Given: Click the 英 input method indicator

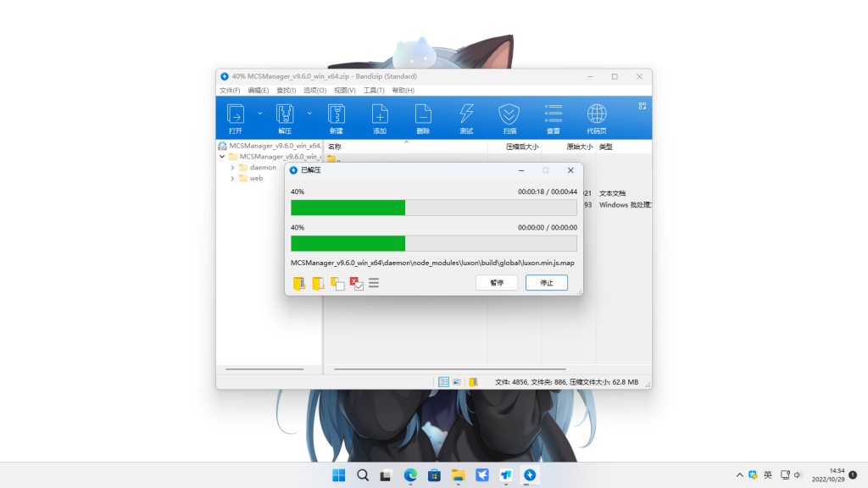Looking at the screenshot, I should tap(768, 474).
